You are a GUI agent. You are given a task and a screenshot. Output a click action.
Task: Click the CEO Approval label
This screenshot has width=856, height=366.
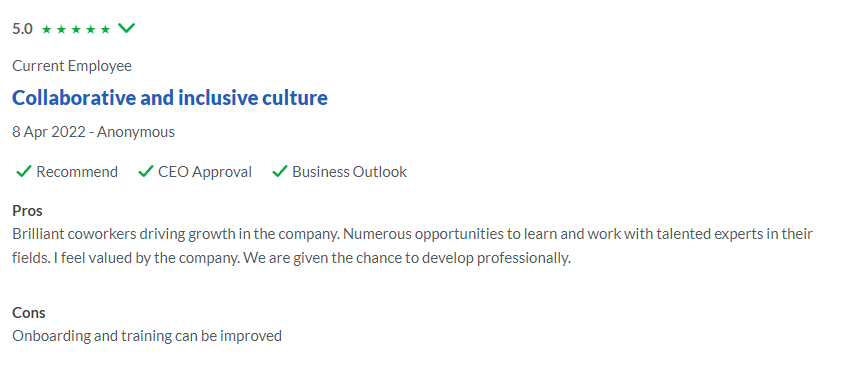click(205, 172)
